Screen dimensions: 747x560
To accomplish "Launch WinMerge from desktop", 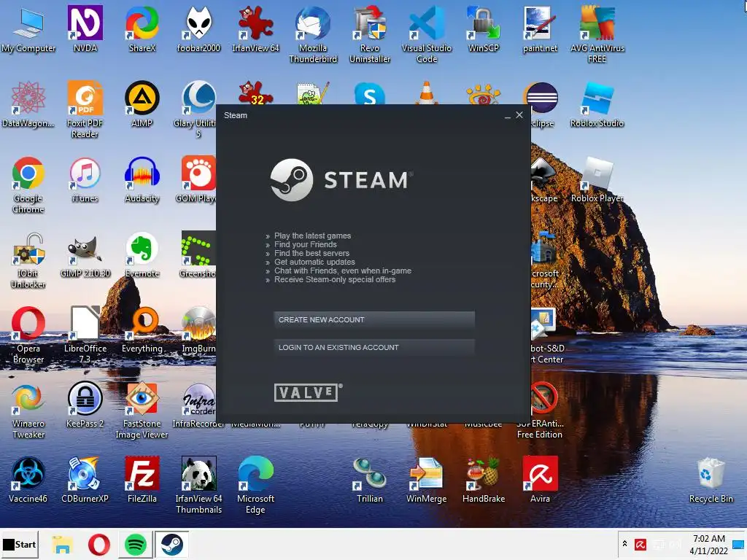I will (426, 481).
